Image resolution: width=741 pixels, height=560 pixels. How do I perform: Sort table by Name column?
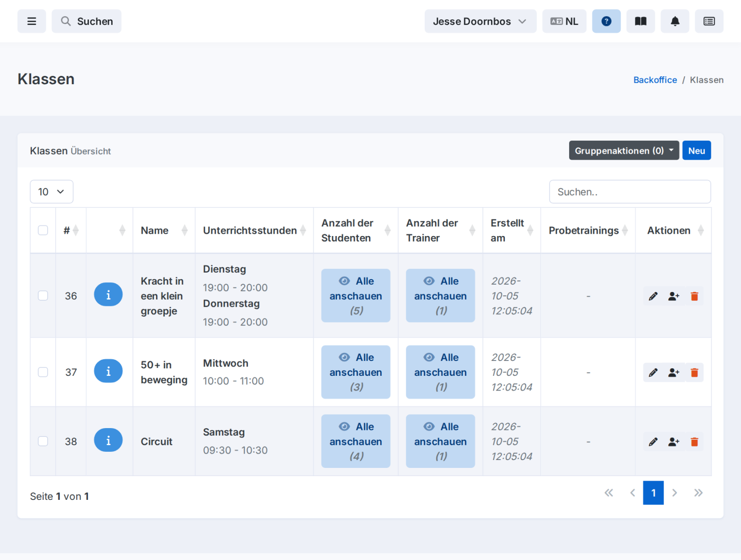point(164,230)
